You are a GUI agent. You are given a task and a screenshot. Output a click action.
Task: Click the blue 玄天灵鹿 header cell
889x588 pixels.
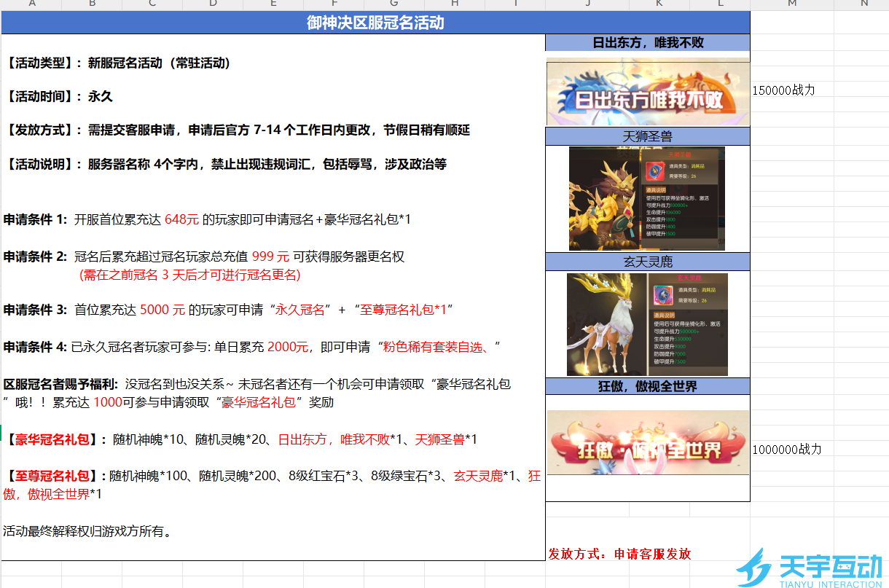point(648,262)
